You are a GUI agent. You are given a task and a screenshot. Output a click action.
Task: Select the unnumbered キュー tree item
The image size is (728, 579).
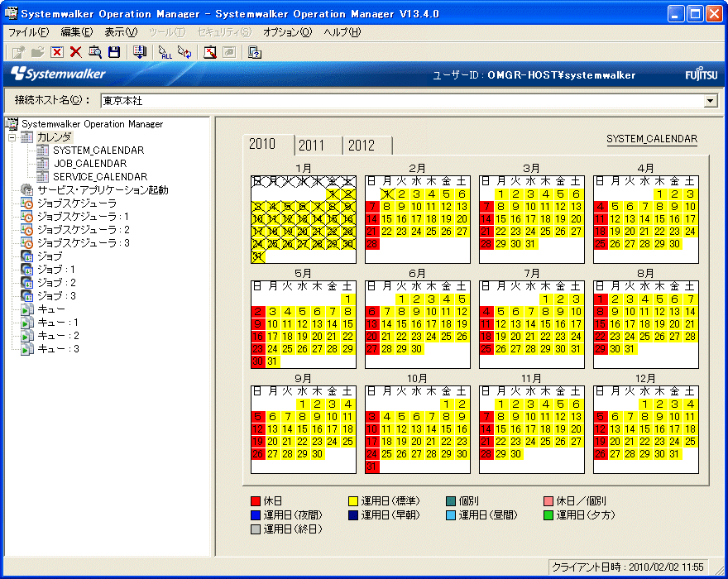coord(51,309)
